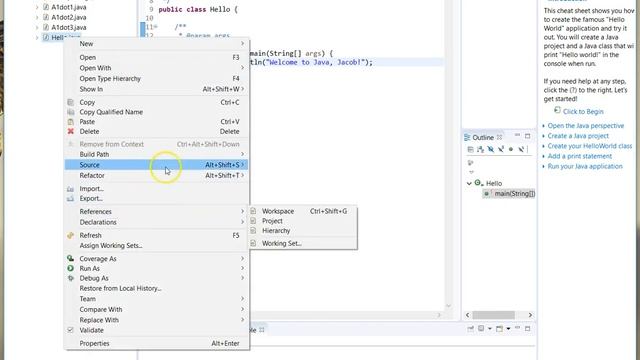Open the Outline view menu chevron
The height and width of the screenshot is (360, 640).
click(471, 172)
